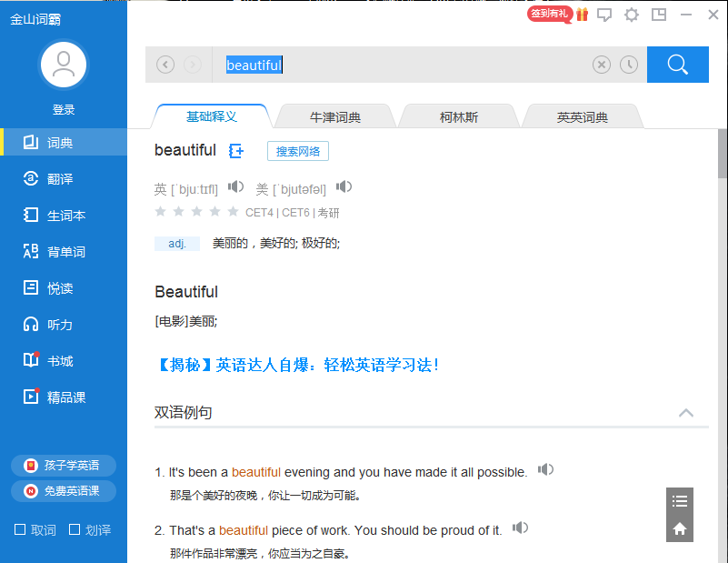Viewport: 728px width, 563px height.
Task: Play audio for first example sentence
Action: pyautogui.click(x=545, y=470)
